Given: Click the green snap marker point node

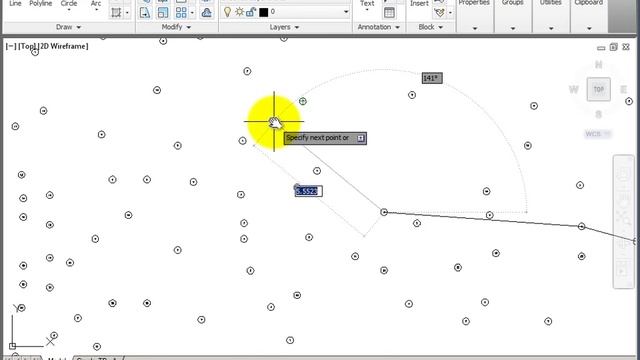Looking at the screenshot, I should (x=302, y=101).
